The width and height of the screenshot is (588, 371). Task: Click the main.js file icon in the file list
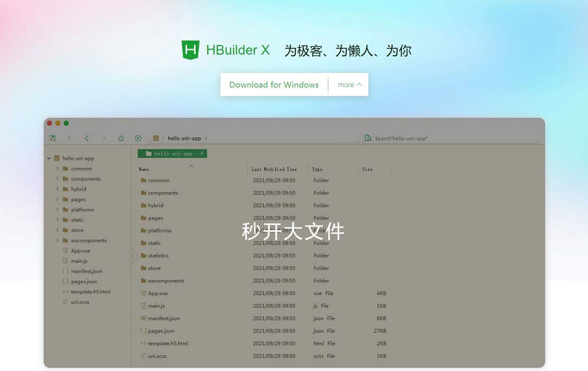point(144,306)
